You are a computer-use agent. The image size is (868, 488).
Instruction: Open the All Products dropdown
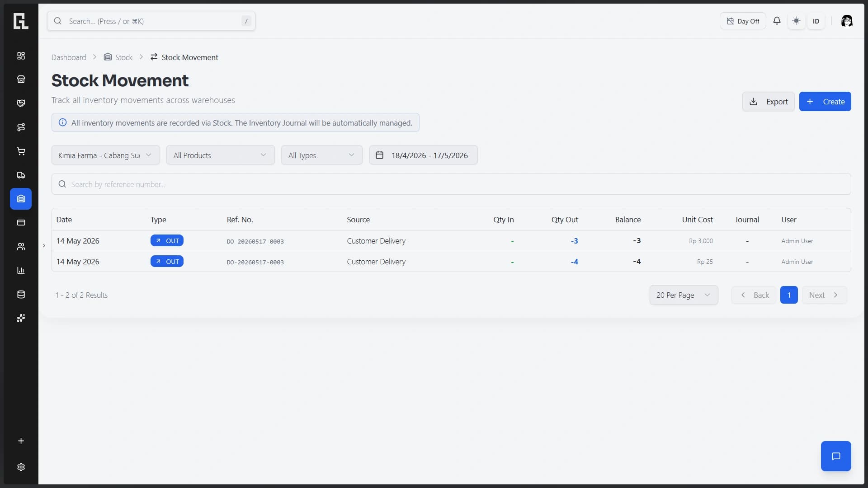220,155
